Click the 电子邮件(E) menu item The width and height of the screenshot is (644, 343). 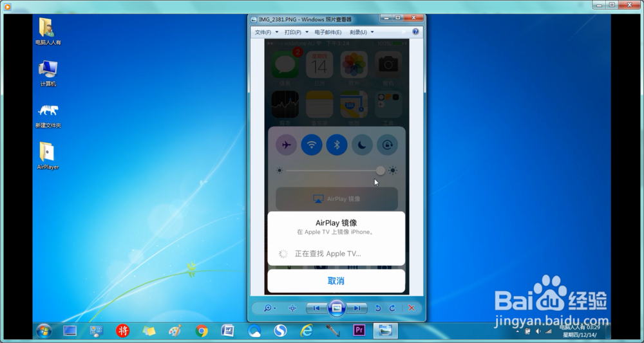click(x=328, y=32)
